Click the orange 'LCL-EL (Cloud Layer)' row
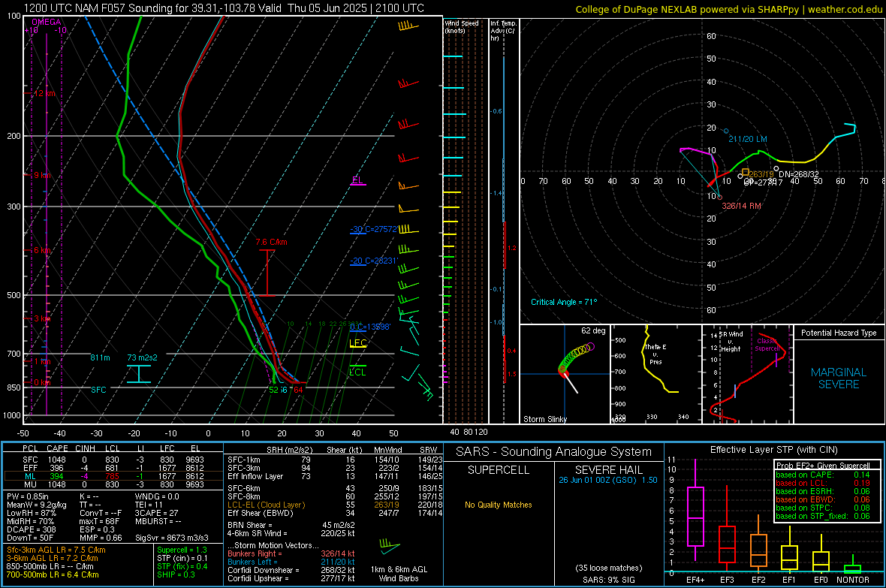This screenshot has width=886, height=588. coord(335,505)
